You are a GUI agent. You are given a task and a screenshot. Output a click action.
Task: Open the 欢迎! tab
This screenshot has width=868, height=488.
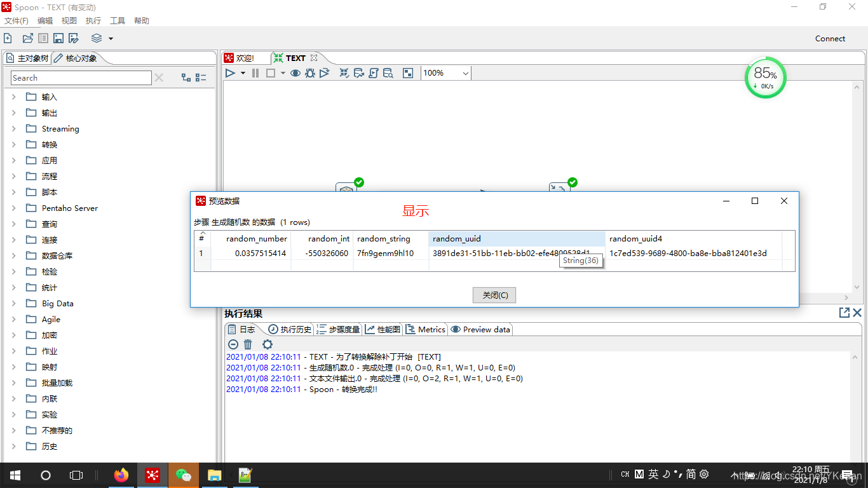coord(239,58)
